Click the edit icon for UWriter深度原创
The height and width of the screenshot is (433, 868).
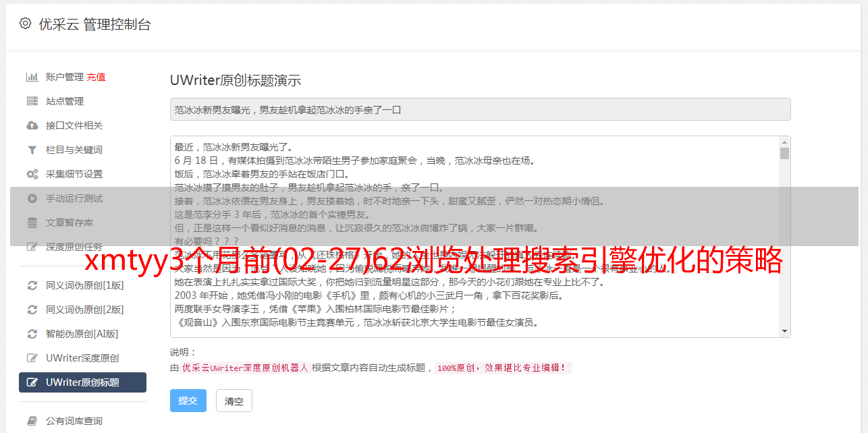point(32,358)
